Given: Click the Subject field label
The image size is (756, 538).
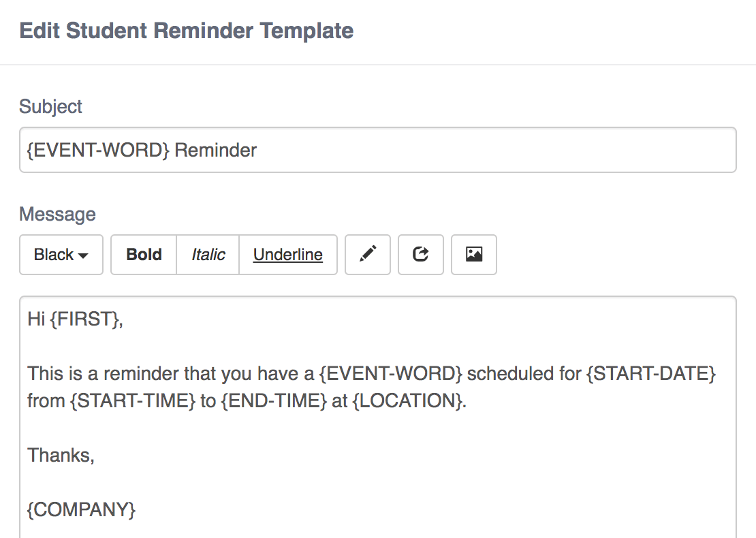Looking at the screenshot, I should 50,106.
